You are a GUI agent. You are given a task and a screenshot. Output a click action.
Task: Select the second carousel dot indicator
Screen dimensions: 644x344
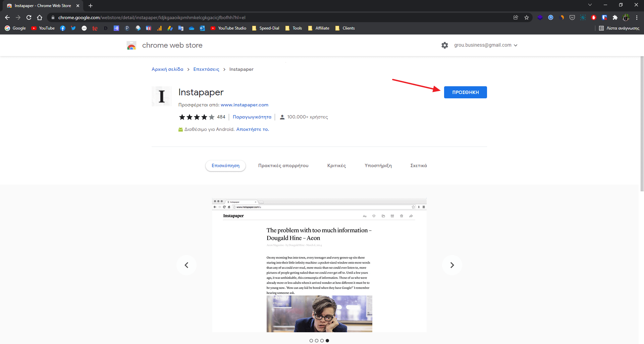[x=317, y=341]
